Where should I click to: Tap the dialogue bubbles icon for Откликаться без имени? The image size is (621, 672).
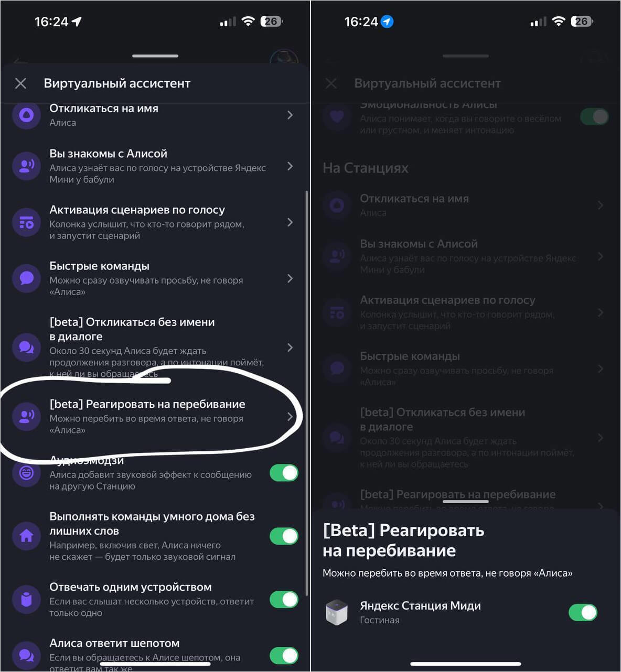(26, 348)
